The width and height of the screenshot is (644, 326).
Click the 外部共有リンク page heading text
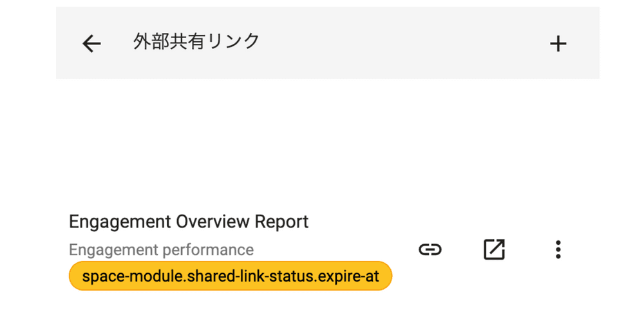[196, 42]
